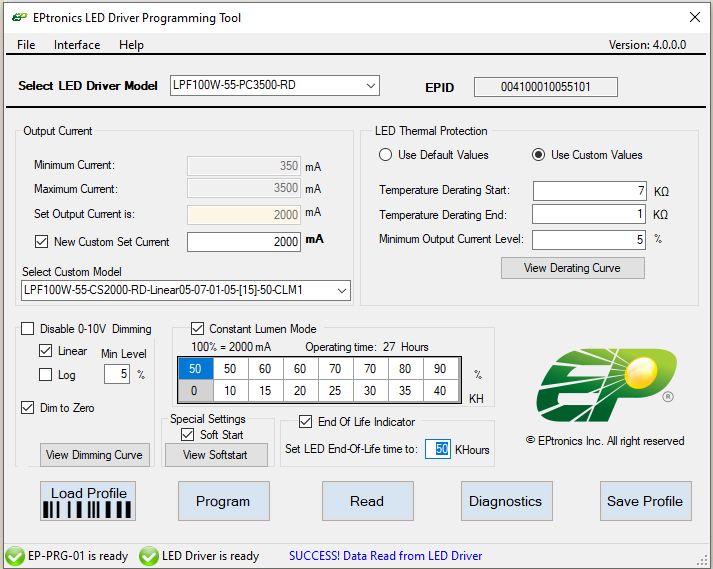Viewport: 713px width, 569px height.
Task: Click the LED End-Of-Life KHours field
Action: [438, 449]
